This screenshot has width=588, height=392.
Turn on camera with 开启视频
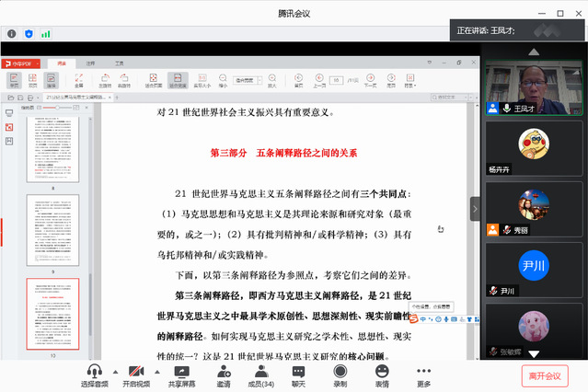136,371
